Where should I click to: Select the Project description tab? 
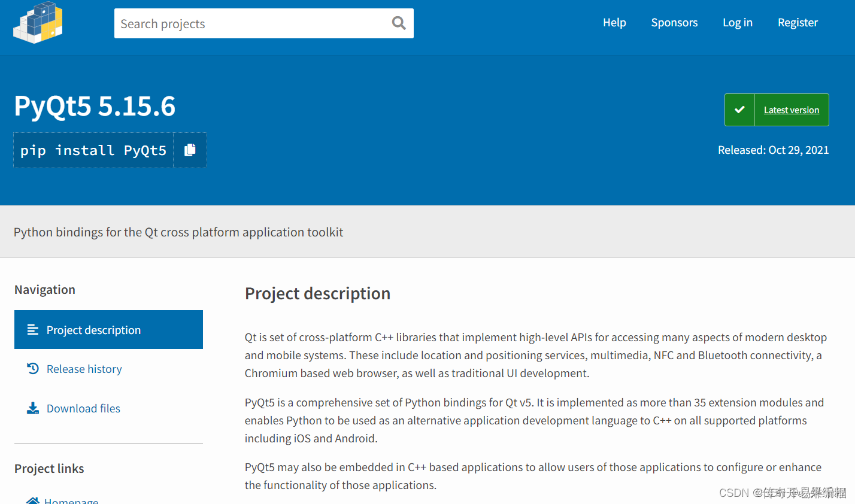point(108,330)
